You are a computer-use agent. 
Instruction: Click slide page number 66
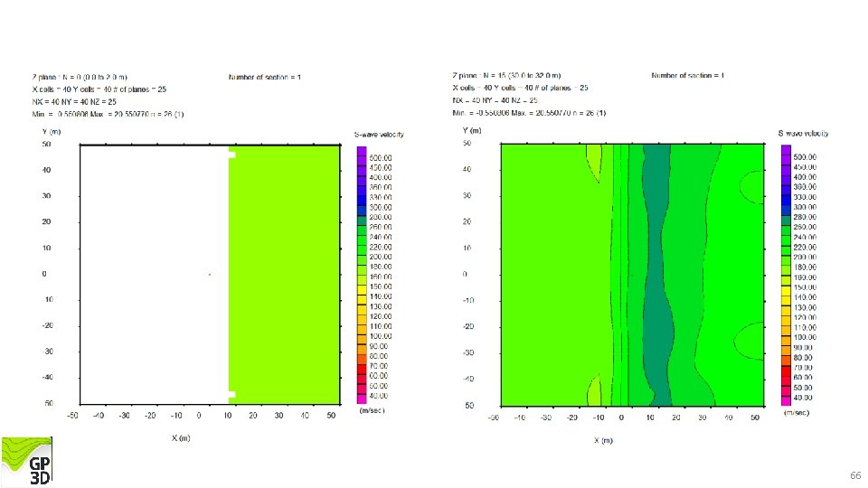click(x=855, y=475)
